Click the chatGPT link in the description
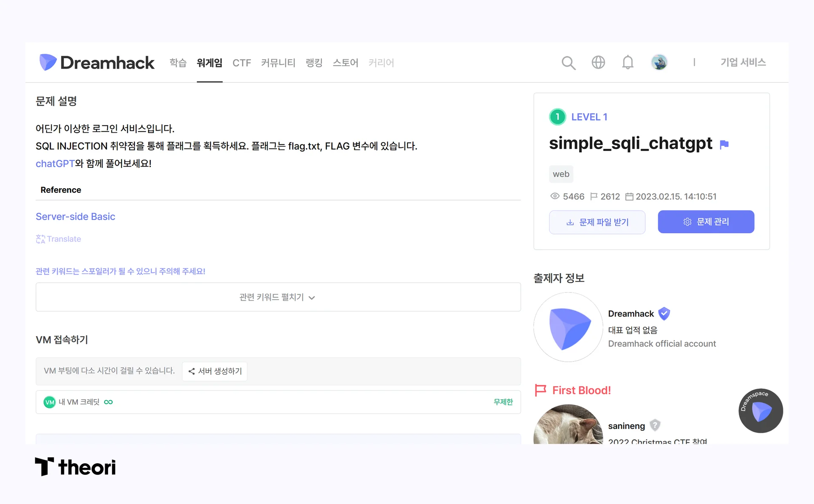Screen dimensions: 814x504 [x=55, y=163]
